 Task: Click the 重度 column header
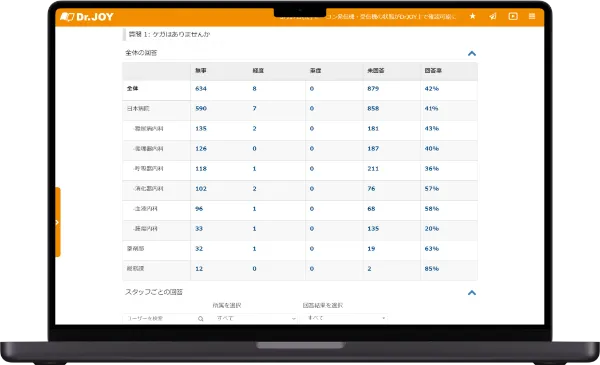pyautogui.click(x=316, y=71)
